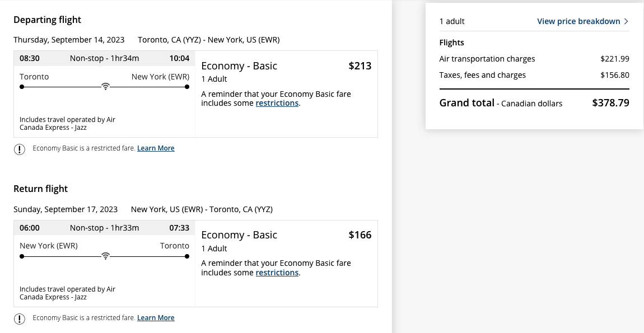The image size is (644, 333).
Task: Click the 06:00 Non-stop 1hr33m flight header
Action: pyautogui.click(x=104, y=228)
